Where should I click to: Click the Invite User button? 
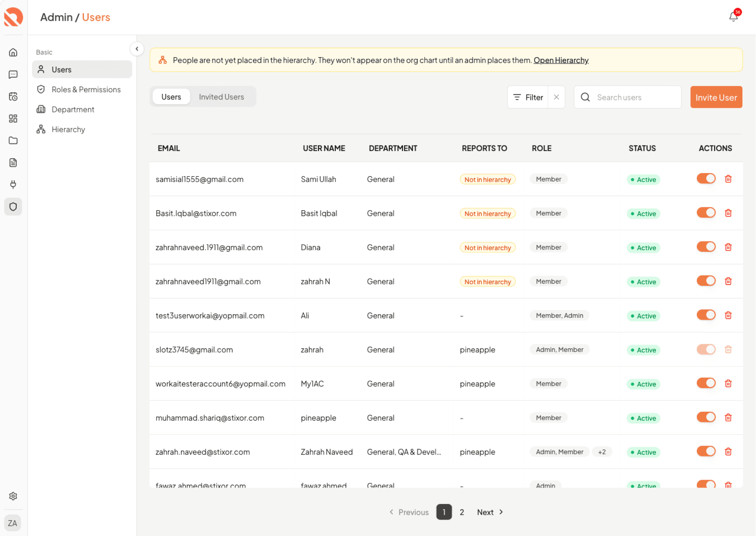coord(716,97)
